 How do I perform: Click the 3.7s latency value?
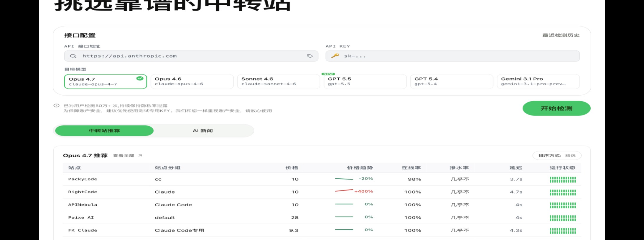click(516, 179)
